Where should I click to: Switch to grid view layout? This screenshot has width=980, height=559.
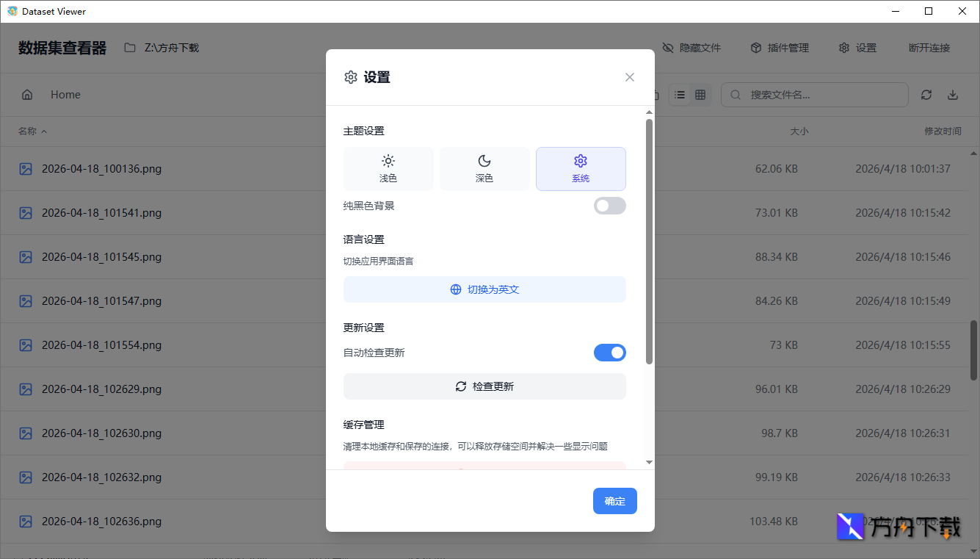point(700,94)
